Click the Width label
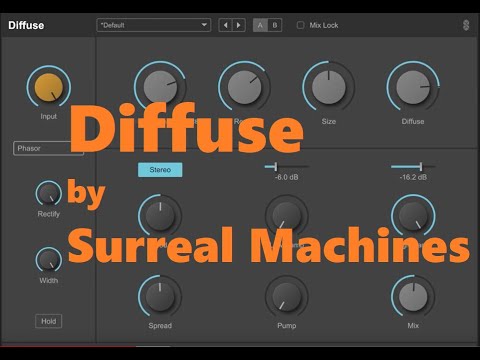The height and width of the screenshot is (360, 480). [x=49, y=281]
